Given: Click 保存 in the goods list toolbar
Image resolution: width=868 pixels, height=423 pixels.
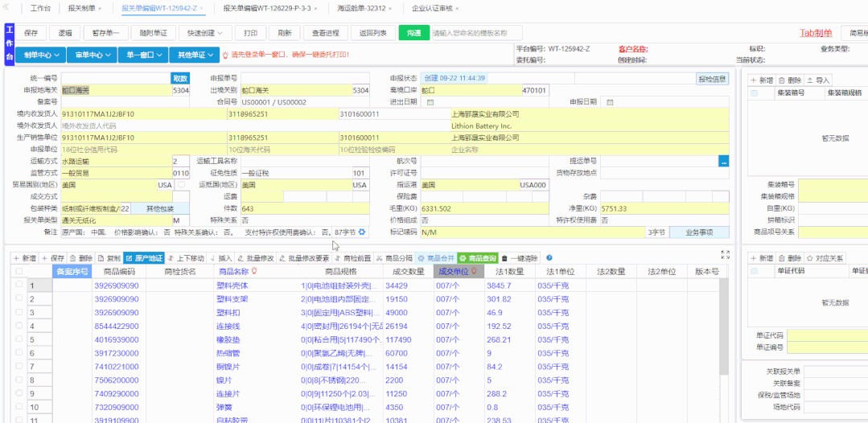Looking at the screenshot, I should [x=53, y=258].
